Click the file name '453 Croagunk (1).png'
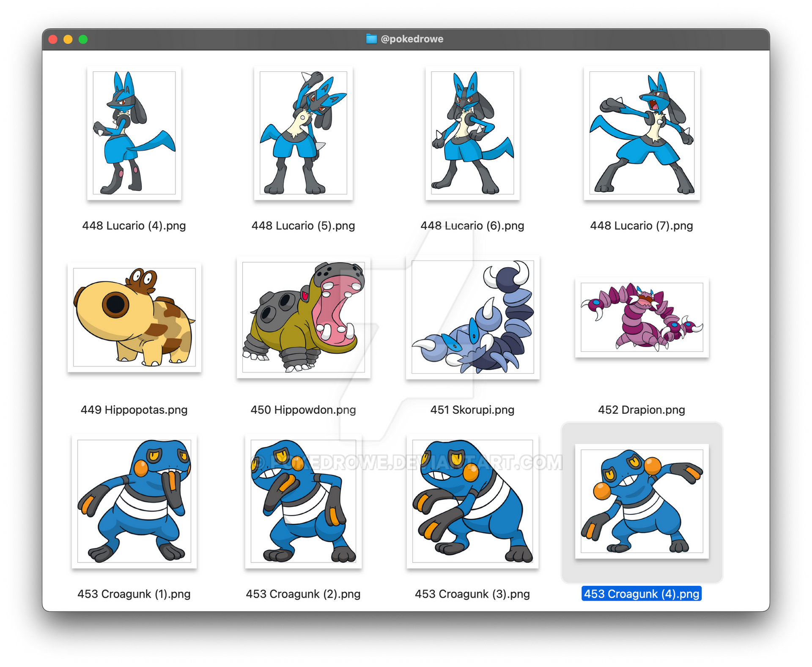The image size is (812, 667). 134,594
